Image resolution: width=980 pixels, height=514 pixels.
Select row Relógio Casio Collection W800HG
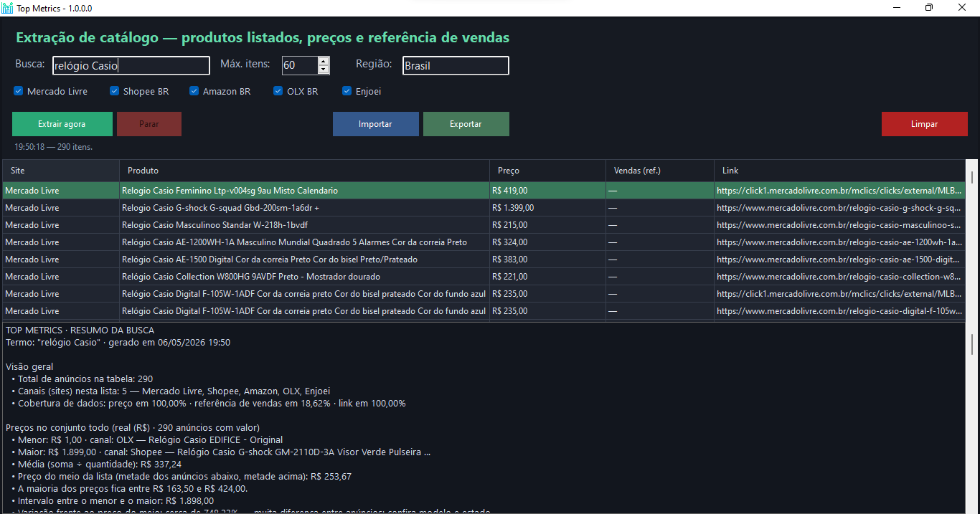[x=484, y=277]
